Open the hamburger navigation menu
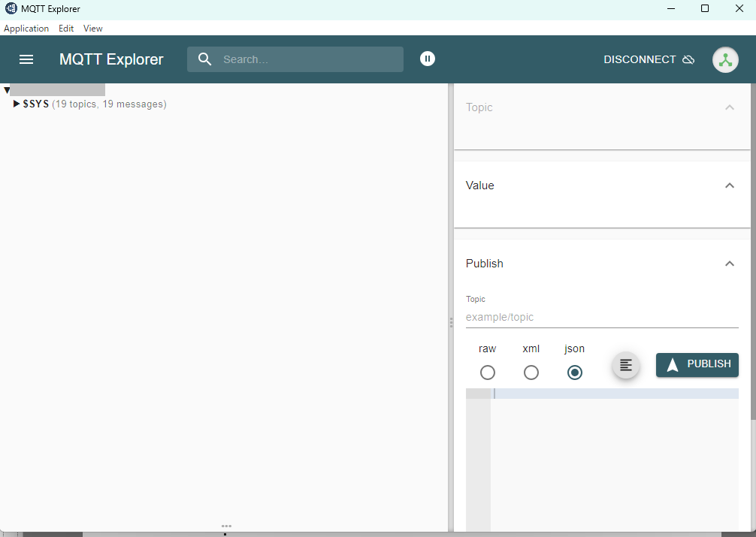 (26, 59)
